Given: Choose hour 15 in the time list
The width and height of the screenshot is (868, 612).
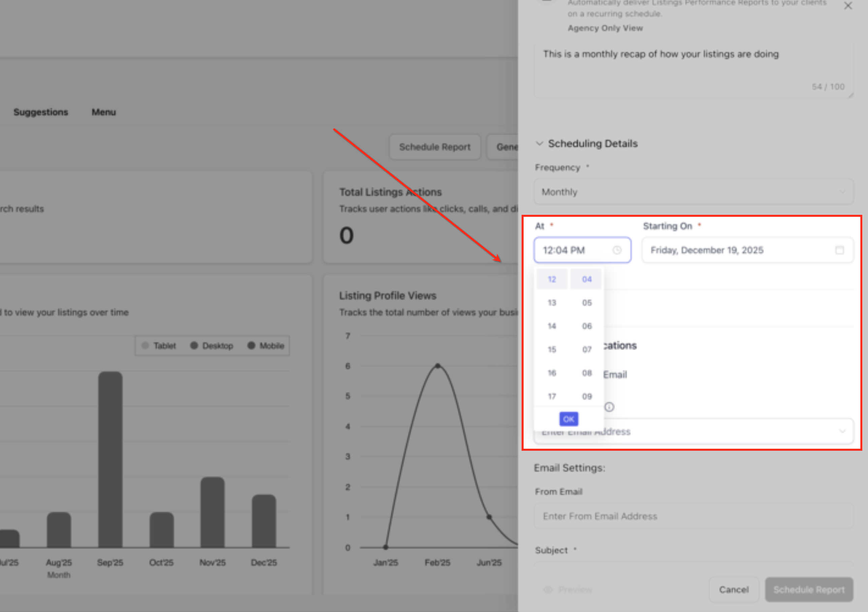Looking at the screenshot, I should (552, 349).
